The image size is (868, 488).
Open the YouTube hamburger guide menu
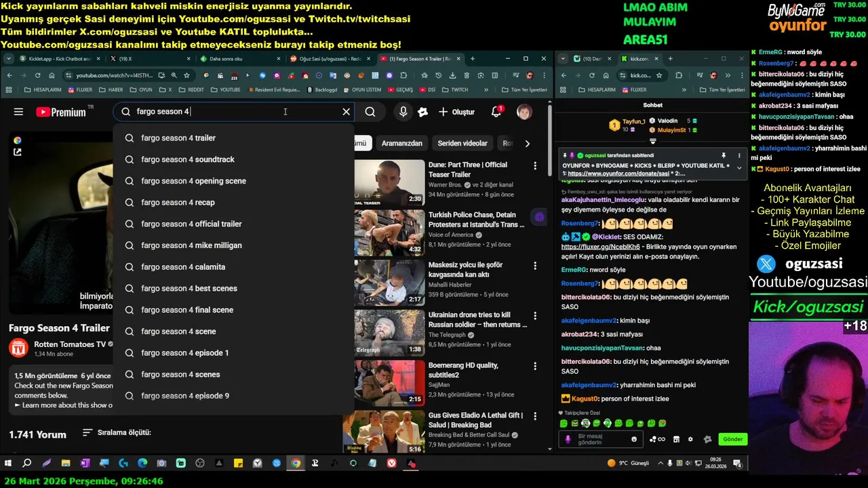click(18, 112)
